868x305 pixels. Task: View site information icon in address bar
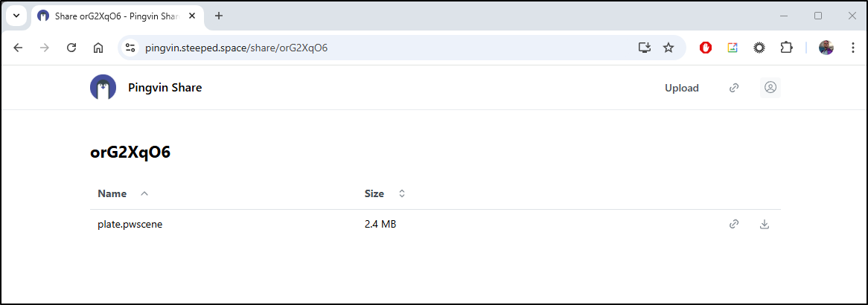[x=130, y=48]
